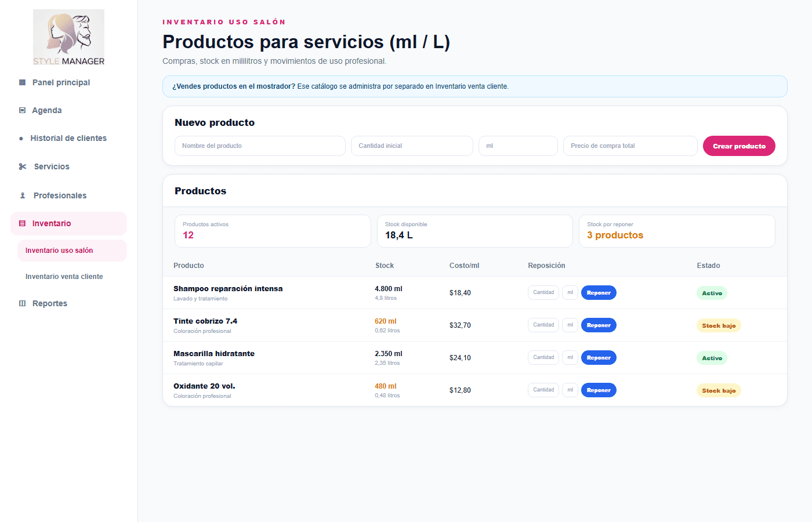Open ml unit selector for Mascarilla hidratante
812x522 pixels.
570,357
